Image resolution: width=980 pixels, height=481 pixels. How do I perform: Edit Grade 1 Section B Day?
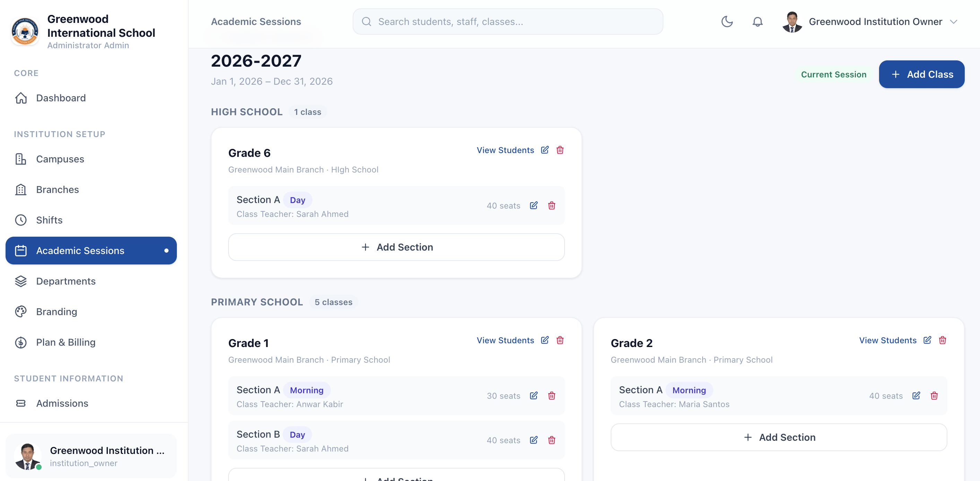click(x=534, y=440)
